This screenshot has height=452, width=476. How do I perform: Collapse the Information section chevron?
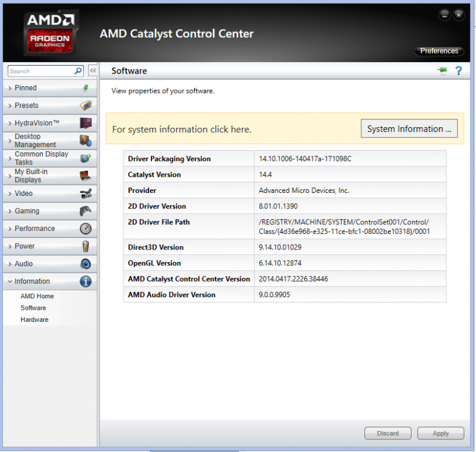[10, 281]
